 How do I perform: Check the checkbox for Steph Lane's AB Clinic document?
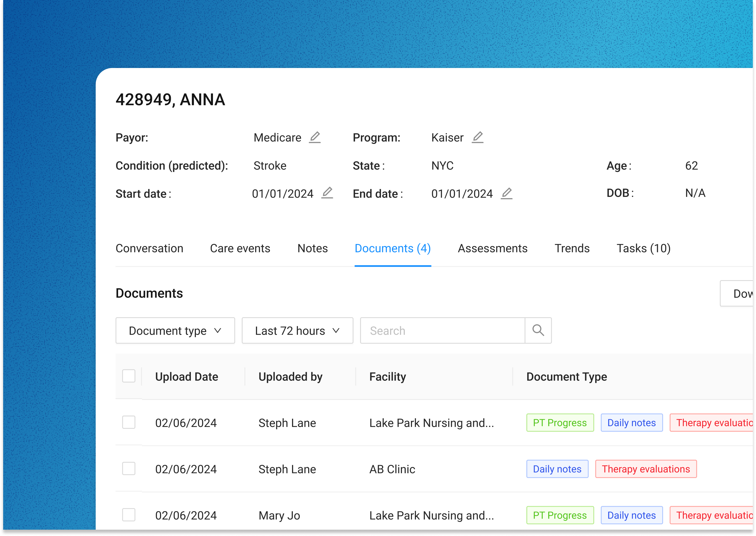point(129,469)
